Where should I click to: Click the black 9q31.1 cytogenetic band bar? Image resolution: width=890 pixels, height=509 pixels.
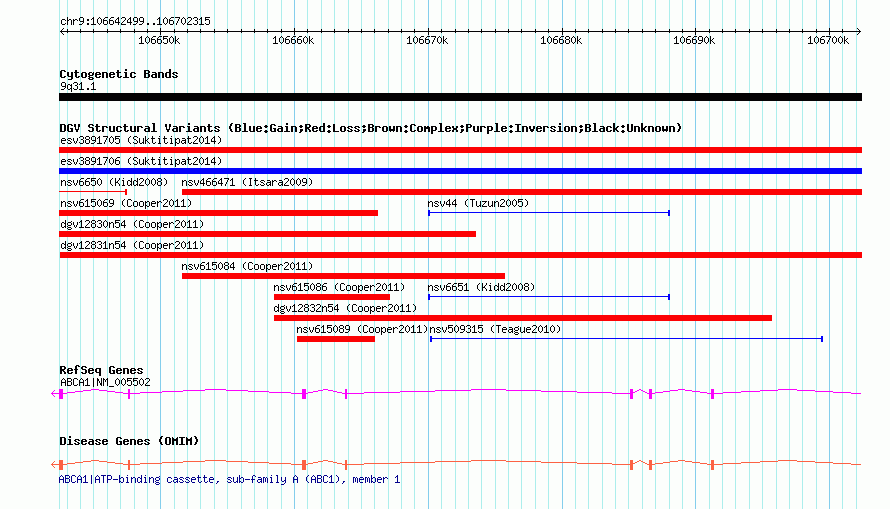tap(460, 97)
